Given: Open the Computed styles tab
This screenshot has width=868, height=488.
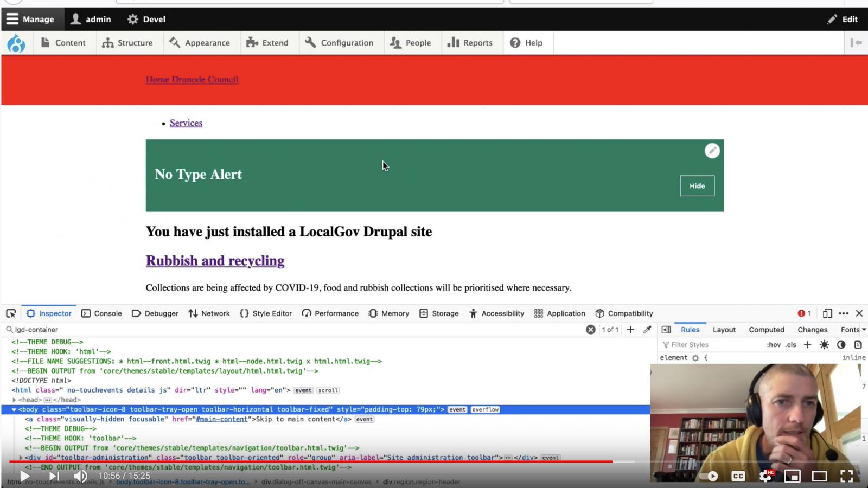Looking at the screenshot, I should coord(766,330).
